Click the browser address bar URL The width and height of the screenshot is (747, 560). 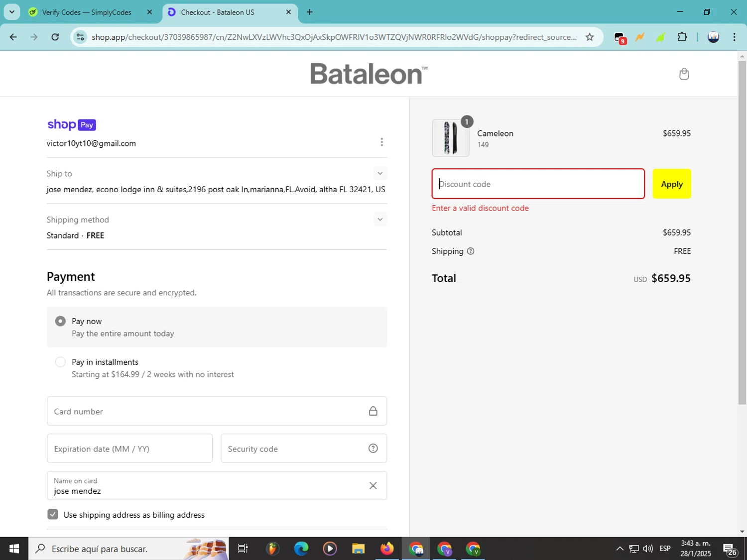pyautogui.click(x=334, y=37)
